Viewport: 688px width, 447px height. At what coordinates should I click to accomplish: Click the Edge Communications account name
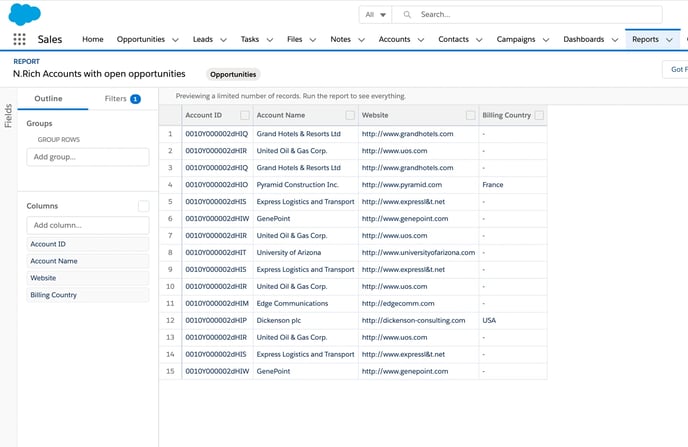(292, 304)
